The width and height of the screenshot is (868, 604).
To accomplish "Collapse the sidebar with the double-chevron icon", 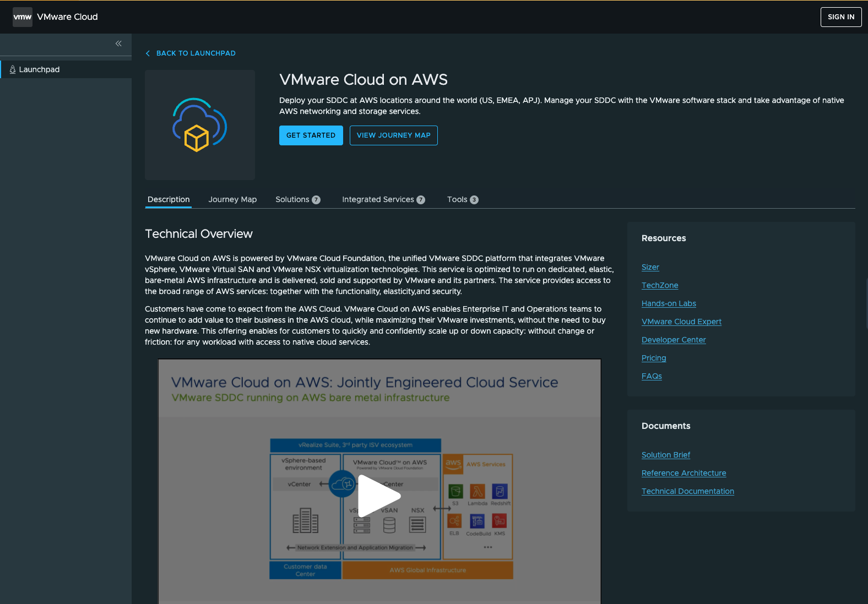I will pyautogui.click(x=118, y=43).
